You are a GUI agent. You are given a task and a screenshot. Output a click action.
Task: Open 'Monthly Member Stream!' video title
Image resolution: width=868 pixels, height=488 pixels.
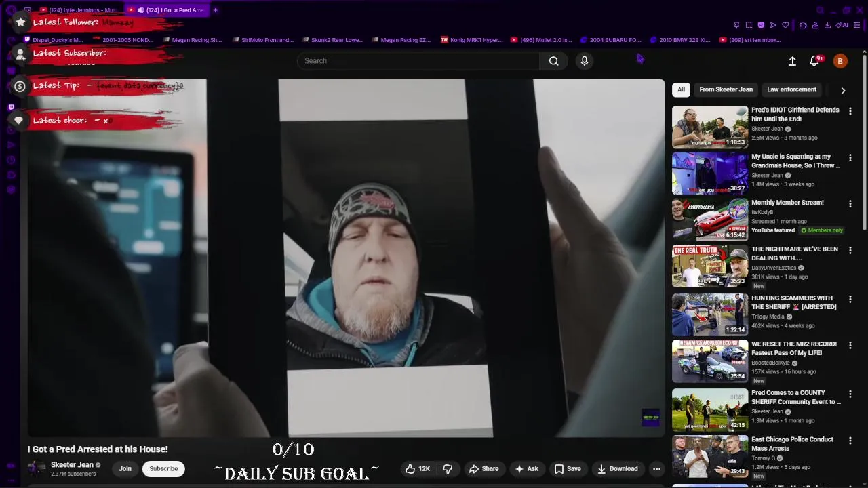click(x=787, y=203)
